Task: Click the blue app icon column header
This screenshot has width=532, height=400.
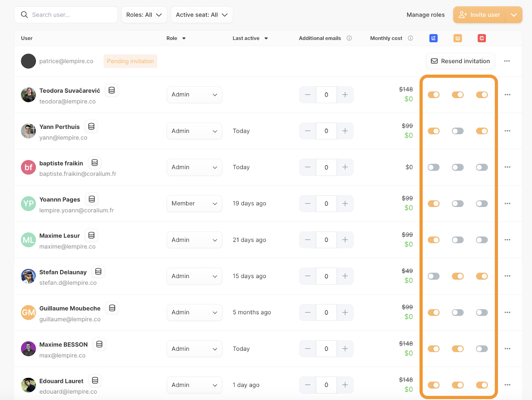Action: [x=433, y=38]
